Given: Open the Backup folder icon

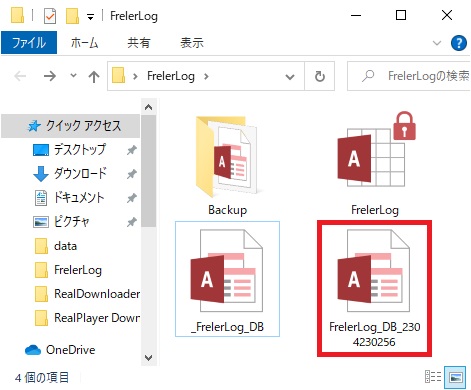Looking at the screenshot, I should (228, 157).
